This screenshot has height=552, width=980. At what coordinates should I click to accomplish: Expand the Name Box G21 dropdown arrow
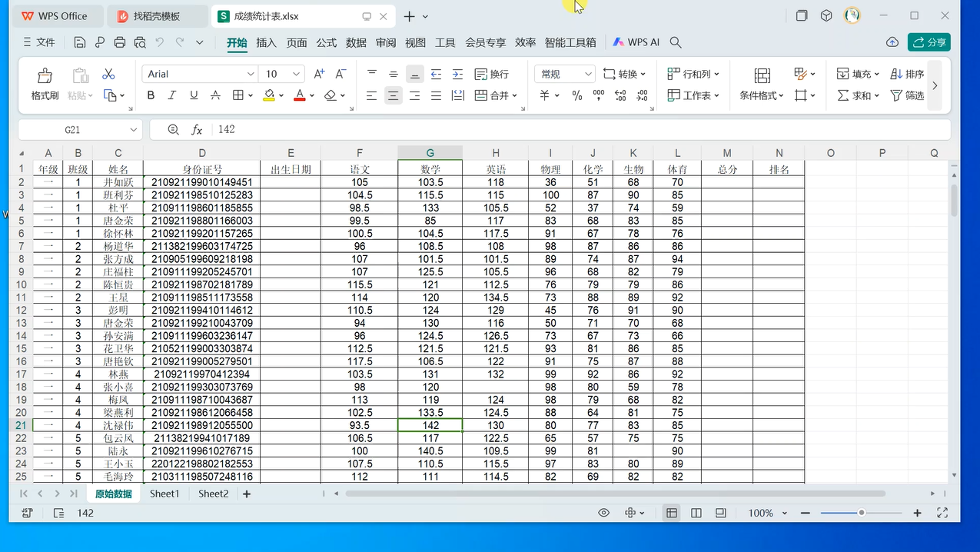(x=134, y=130)
